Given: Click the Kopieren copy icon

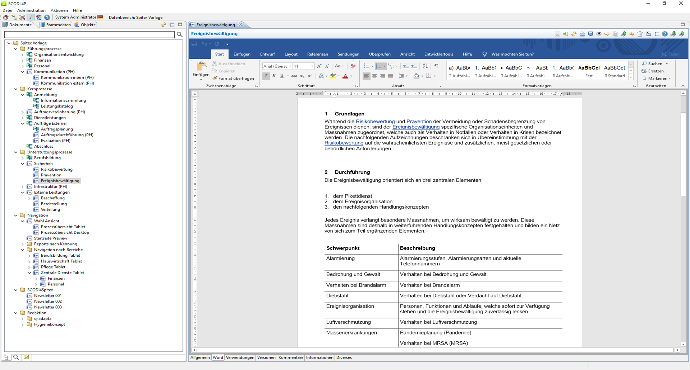Looking at the screenshot, I should (214, 70).
